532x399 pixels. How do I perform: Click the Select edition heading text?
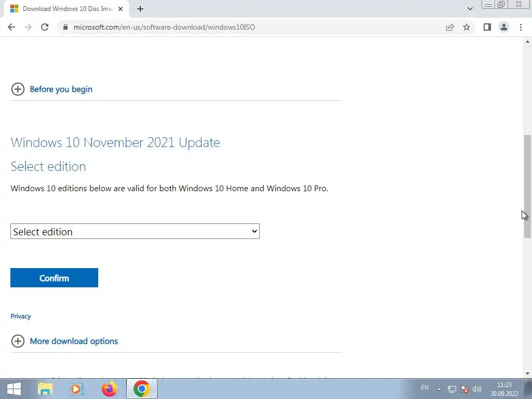[48, 167]
